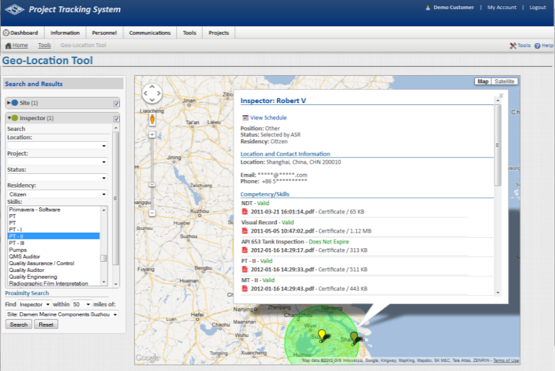The width and height of the screenshot is (555, 371).
Task: Click the View Schedule calendar icon
Action: tap(245, 118)
